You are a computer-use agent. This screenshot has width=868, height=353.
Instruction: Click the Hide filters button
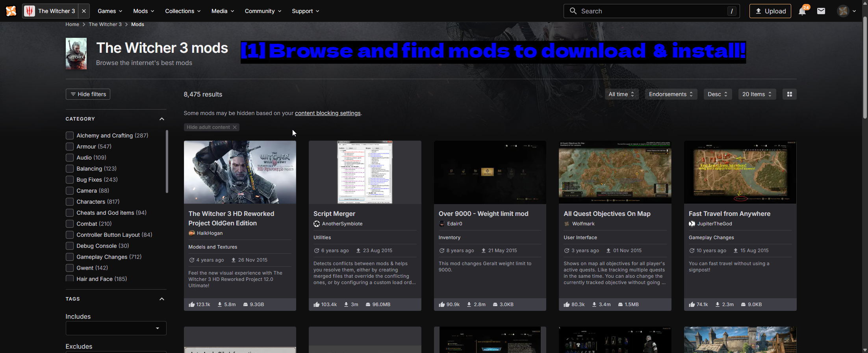(x=88, y=94)
